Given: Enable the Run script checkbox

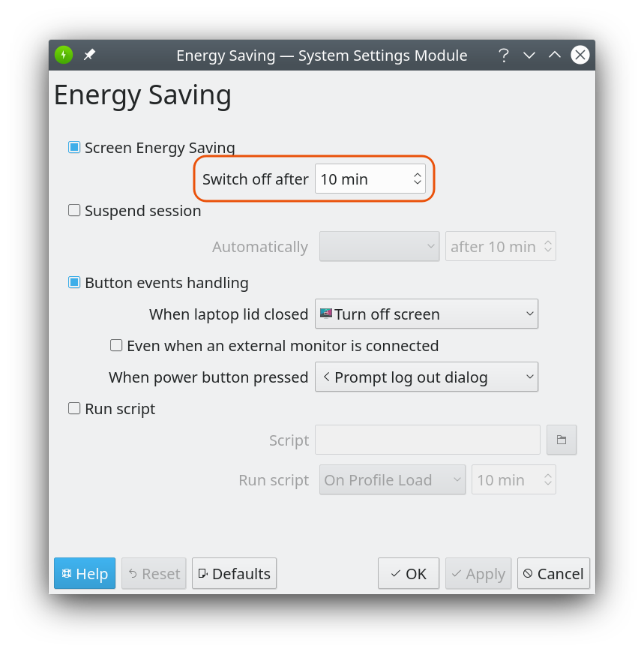Looking at the screenshot, I should (x=74, y=409).
